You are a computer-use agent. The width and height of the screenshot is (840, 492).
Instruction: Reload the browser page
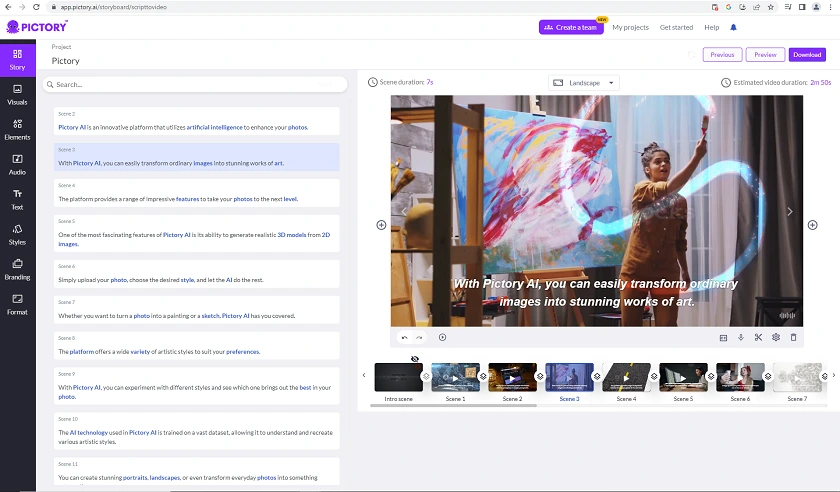(36, 7)
